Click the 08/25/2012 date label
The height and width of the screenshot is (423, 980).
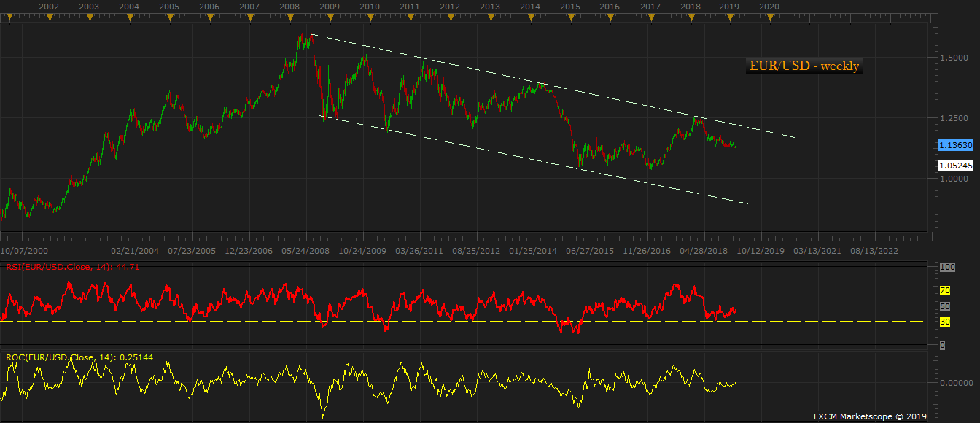pyautogui.click(x=476, y=250)
